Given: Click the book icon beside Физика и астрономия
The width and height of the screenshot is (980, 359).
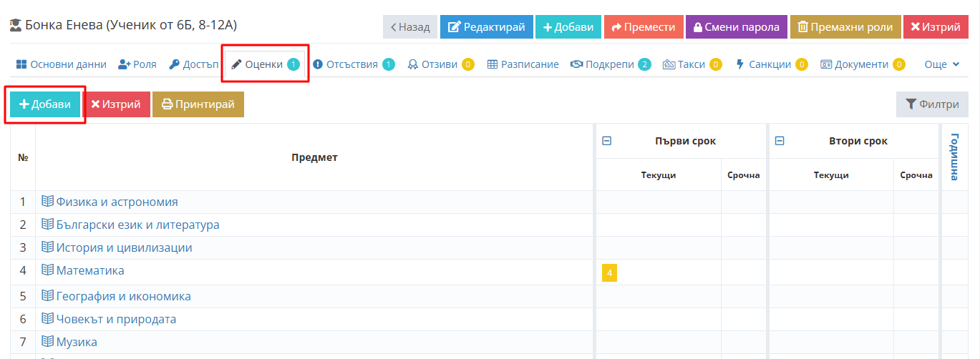Looking at the screenshot, I should [48, 202].
